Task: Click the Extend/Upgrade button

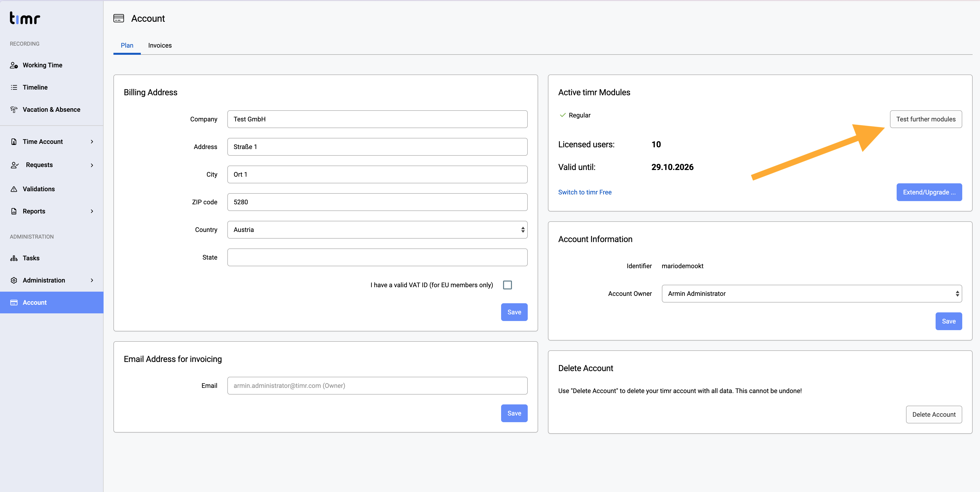Action: click(929, 192)
